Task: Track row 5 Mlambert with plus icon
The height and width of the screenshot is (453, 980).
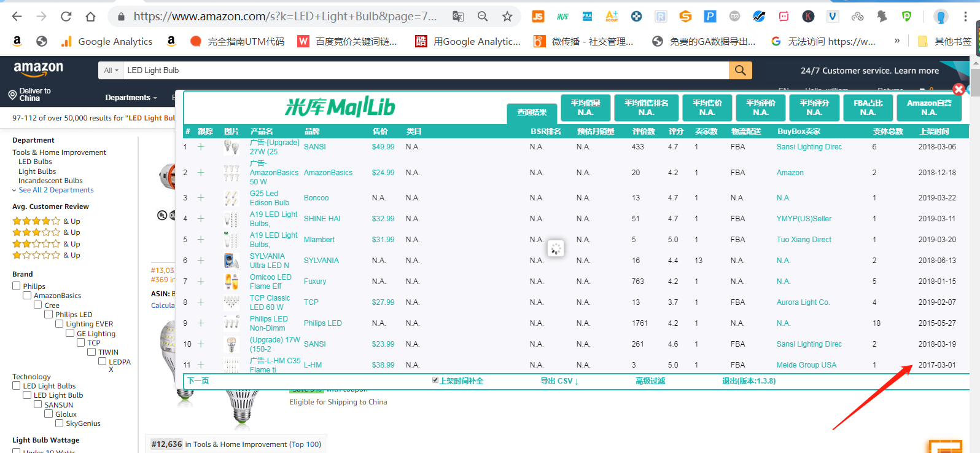Action: (201, 240)
